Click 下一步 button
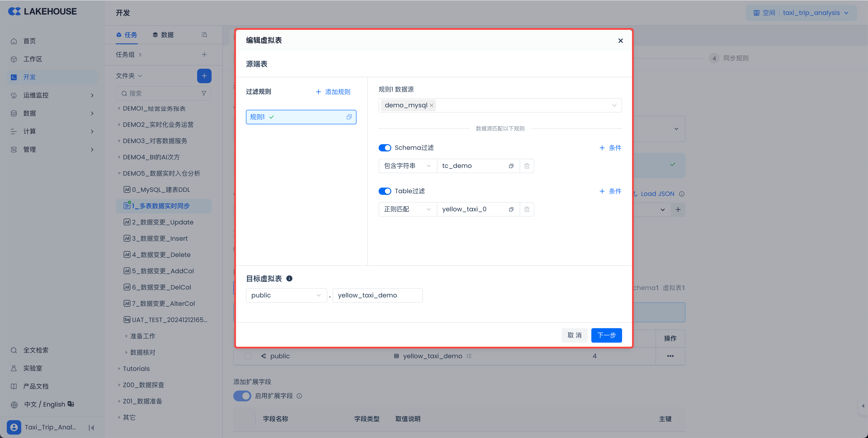This screenshot has width=868, height=438. pos(606,335)
